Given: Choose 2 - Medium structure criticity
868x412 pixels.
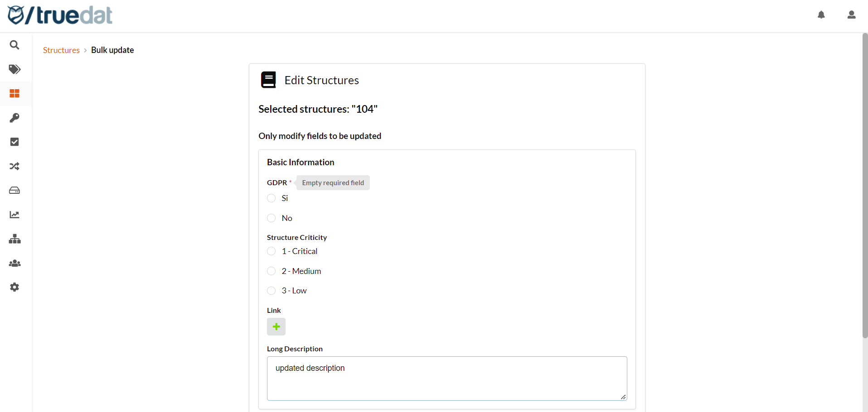Looking at the screenshot, I should pos(272,271).
